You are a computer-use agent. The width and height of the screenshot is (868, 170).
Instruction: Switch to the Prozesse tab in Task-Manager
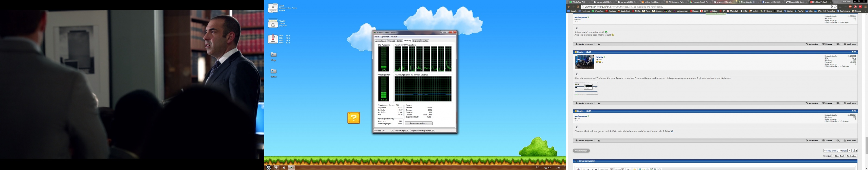391,41
